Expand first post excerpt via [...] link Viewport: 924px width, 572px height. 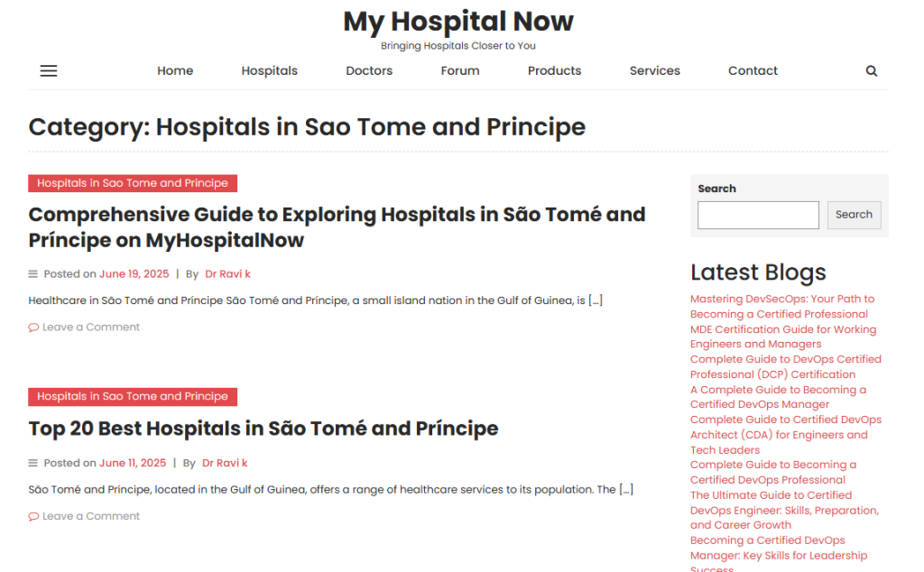point(595,300)
